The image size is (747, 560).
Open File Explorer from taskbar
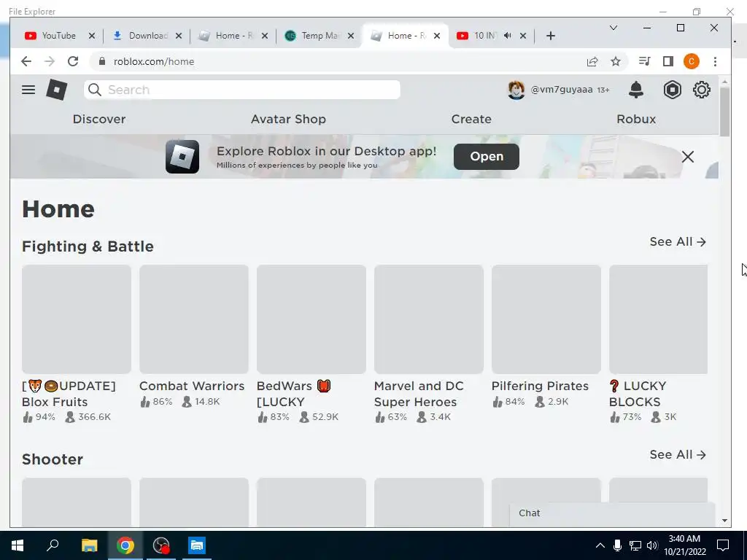click(89, 545)
